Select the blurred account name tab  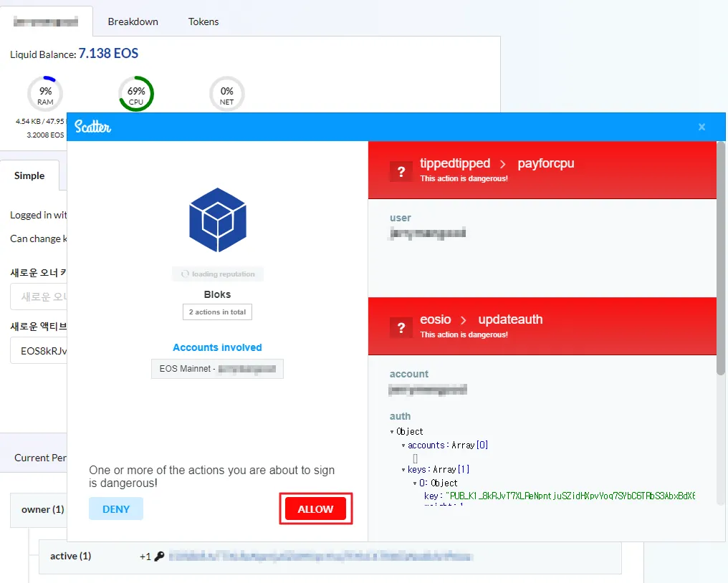click(x=46, y=21)
